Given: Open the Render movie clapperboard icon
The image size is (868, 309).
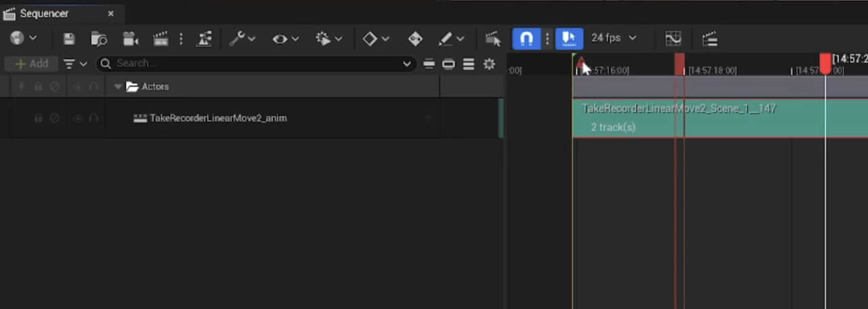Looking at the screenshot, I should point(161,39).
